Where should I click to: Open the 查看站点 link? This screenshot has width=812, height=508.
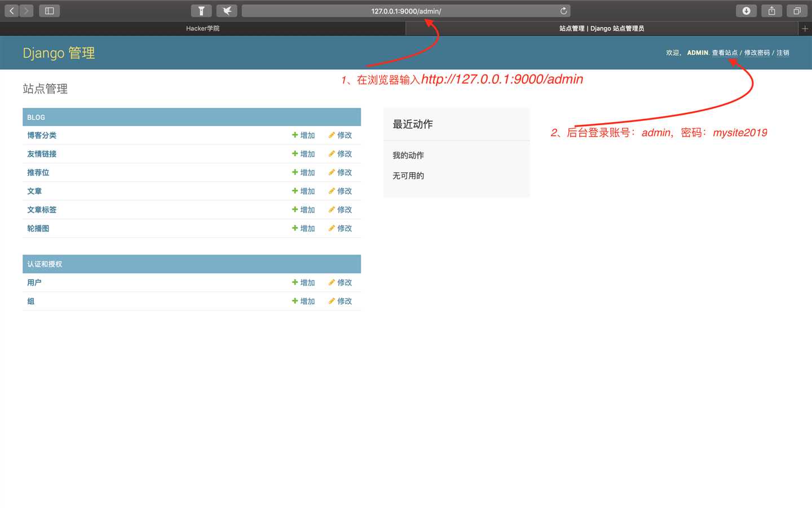(725, 52)
